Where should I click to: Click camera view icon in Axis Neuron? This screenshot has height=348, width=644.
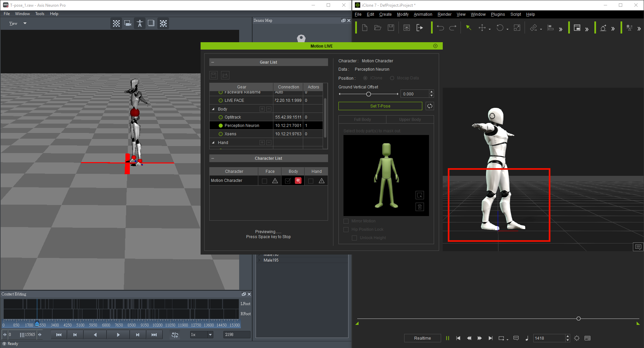coord(128,23)
